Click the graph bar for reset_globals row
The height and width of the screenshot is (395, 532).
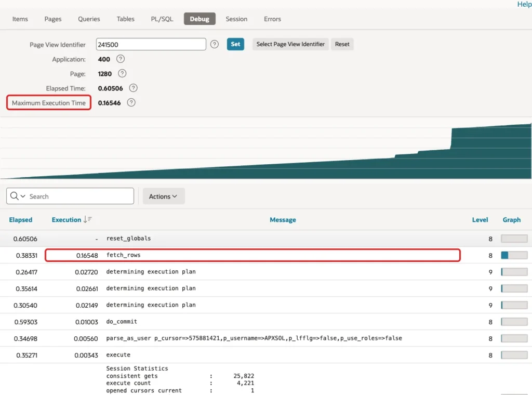[x=514, y=239]
